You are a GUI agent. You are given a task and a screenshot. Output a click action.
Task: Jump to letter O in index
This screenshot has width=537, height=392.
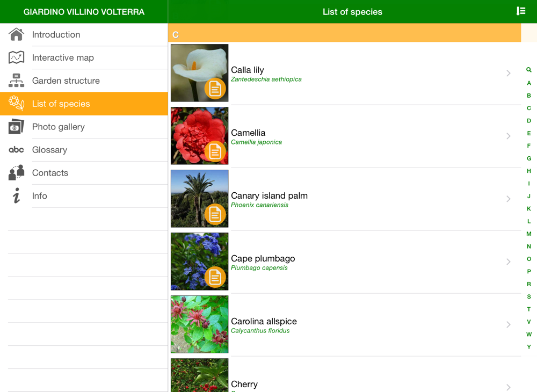[529, 259]
